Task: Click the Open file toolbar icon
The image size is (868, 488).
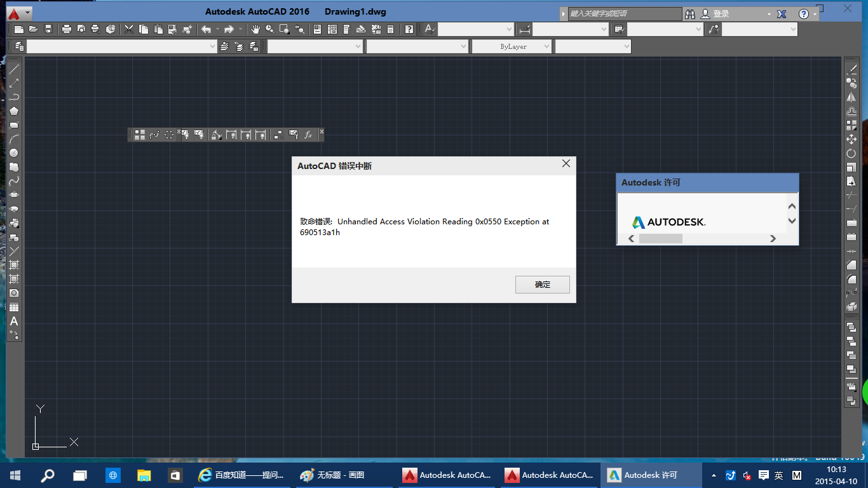Action: (33, 29)
